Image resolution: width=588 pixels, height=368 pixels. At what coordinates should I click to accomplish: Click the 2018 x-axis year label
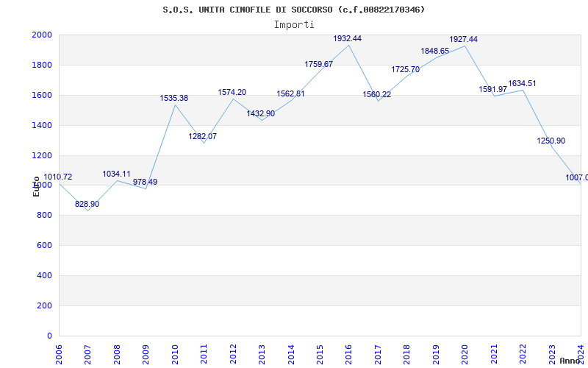[x=407, y=355]
